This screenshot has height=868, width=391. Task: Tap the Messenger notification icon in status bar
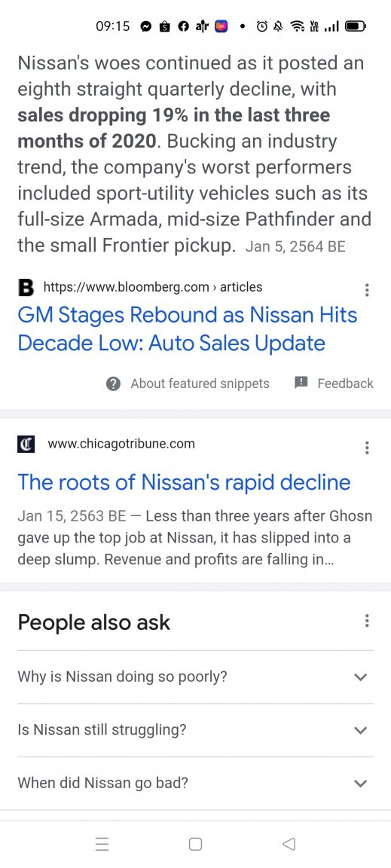pyautogui.click(x=145, y=26)
